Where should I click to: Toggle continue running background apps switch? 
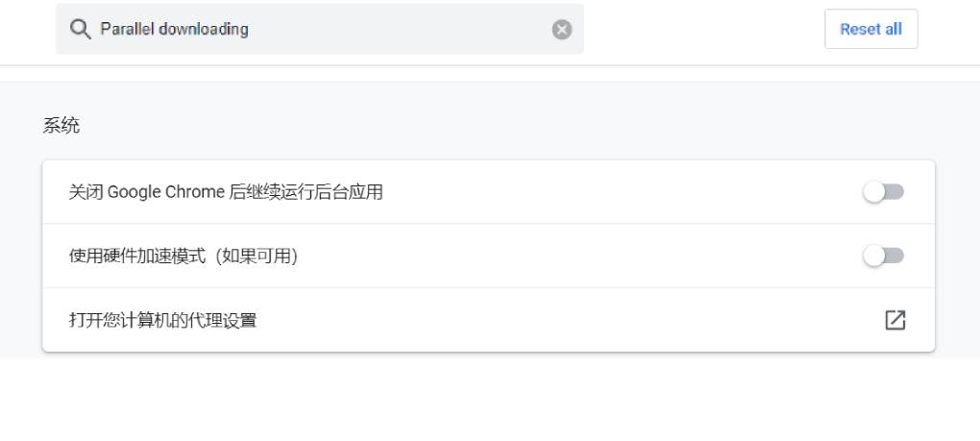click(883, 192)
